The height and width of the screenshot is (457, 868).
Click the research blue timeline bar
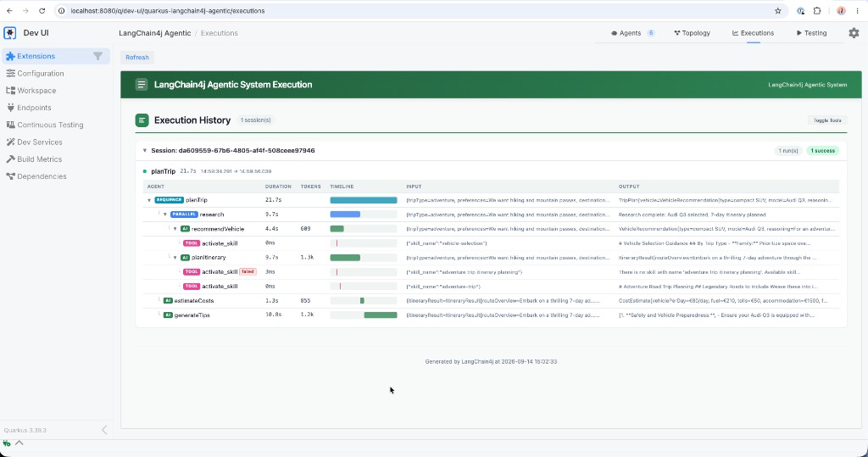pyautogui.click(x=345, y=215)
